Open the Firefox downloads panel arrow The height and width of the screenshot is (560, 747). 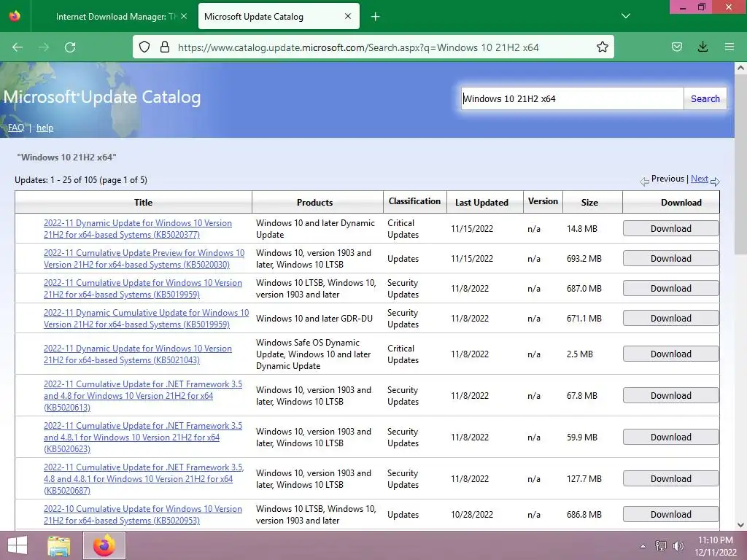(x=703, y=47)
